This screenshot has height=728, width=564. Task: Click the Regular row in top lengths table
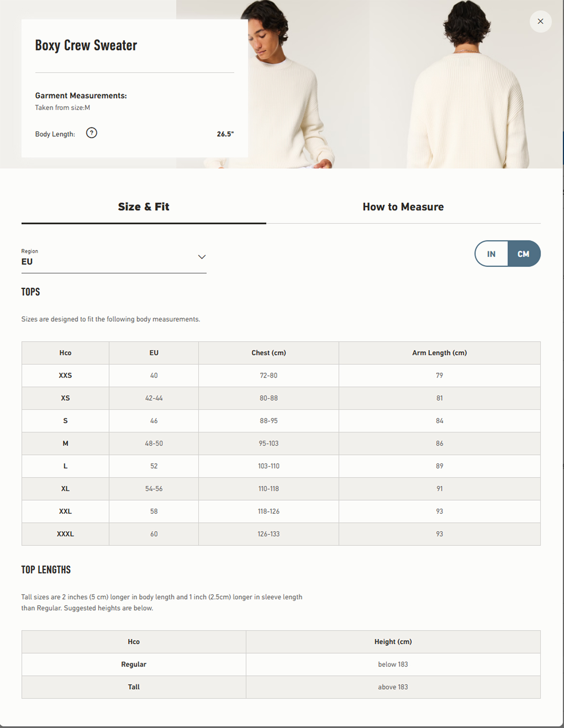134,664
